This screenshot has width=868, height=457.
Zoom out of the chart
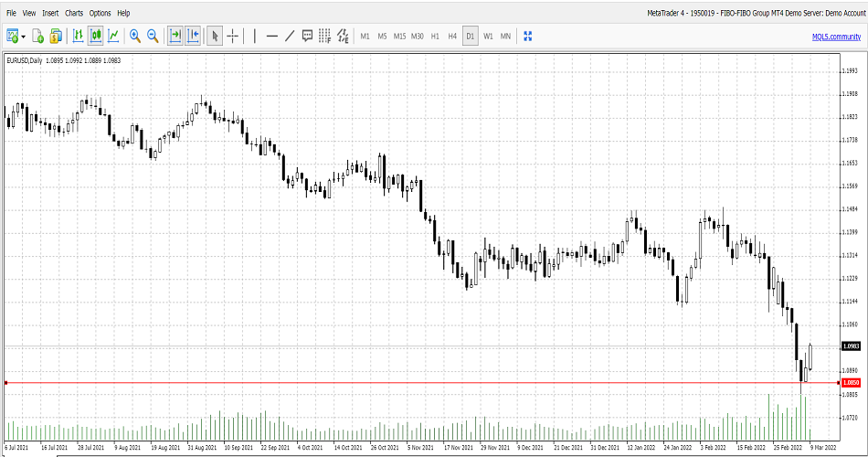coord(153,36)
